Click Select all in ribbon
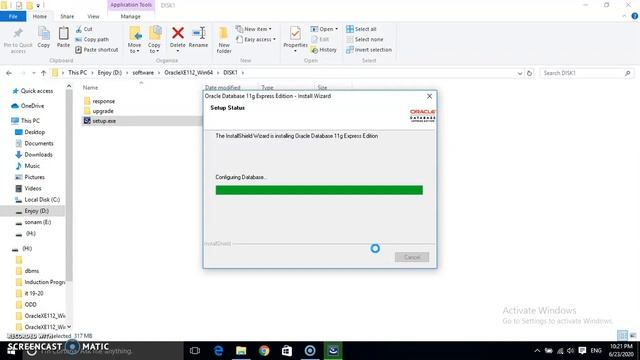Image resolution: width=640 pixels, height=360 pixels. [361, 29]
